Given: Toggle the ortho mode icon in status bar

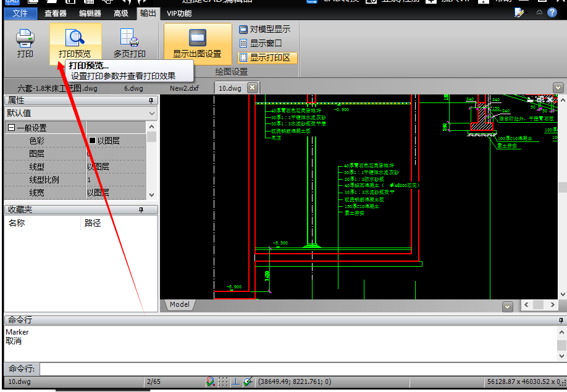Looking at the screenshot, I should coord(236,382).
